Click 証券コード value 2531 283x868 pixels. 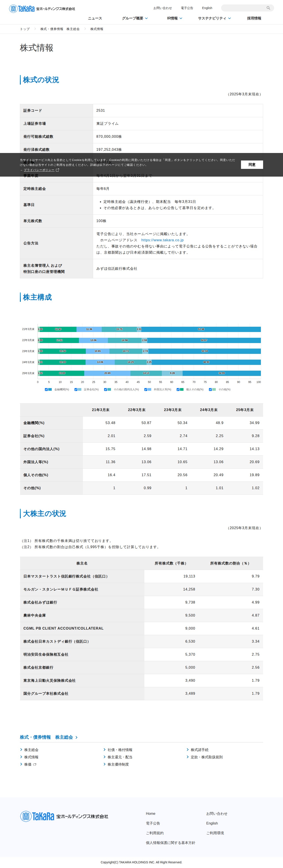101,111
